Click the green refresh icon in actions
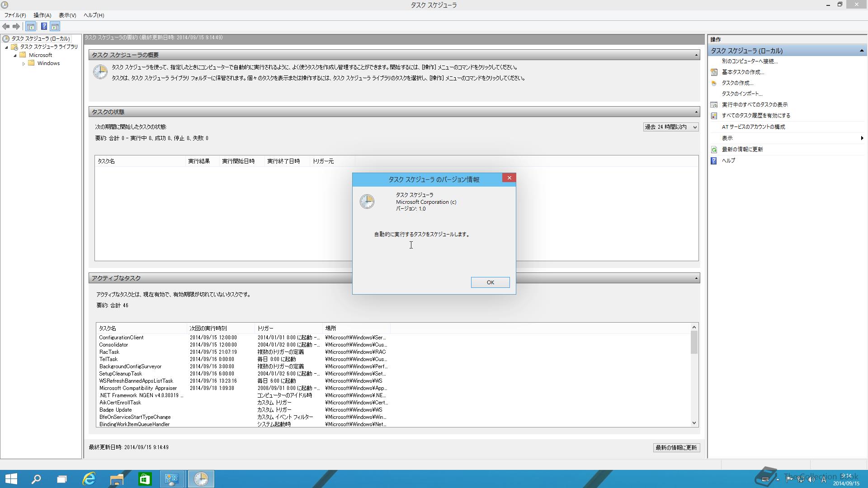The height and width of the screenshot is (488, 868). tap(714, 150)
